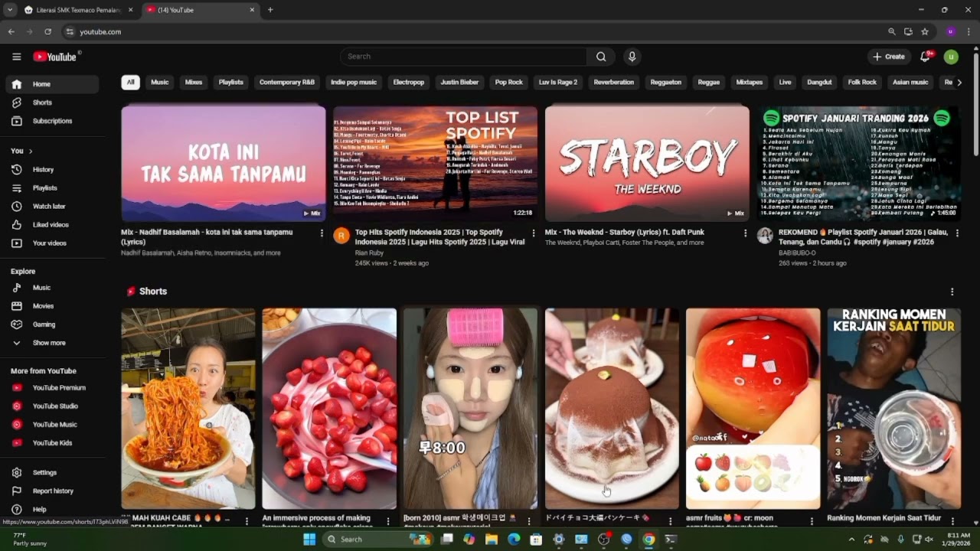This screenshot has width=980, height=551.
Task: Open the Starboy The Weeknd thumbnail
Action: coord(647,163)
